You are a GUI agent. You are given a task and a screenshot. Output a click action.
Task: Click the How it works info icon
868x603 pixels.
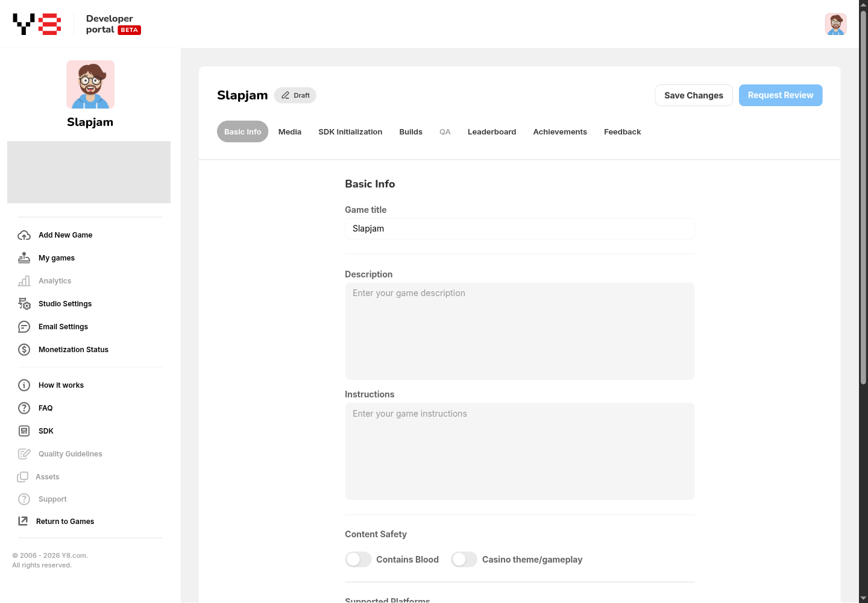(x=24, y=385)
